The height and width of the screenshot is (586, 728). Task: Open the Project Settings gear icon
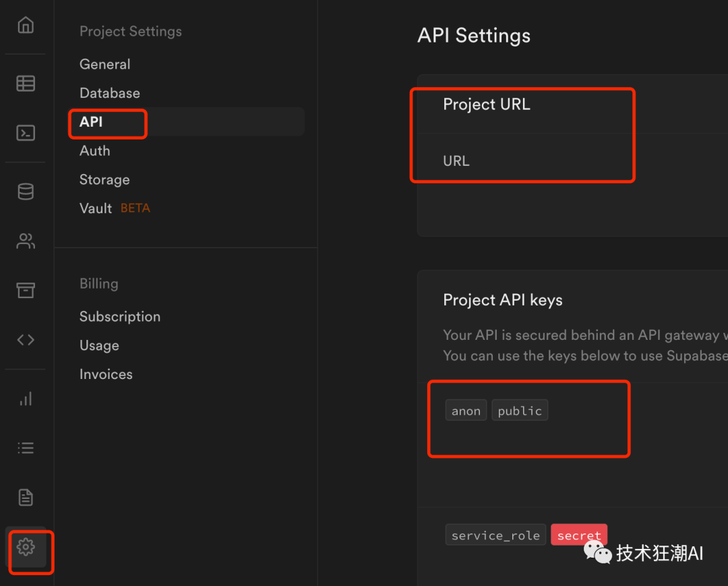pyautogui.click(x=26, y=547)
